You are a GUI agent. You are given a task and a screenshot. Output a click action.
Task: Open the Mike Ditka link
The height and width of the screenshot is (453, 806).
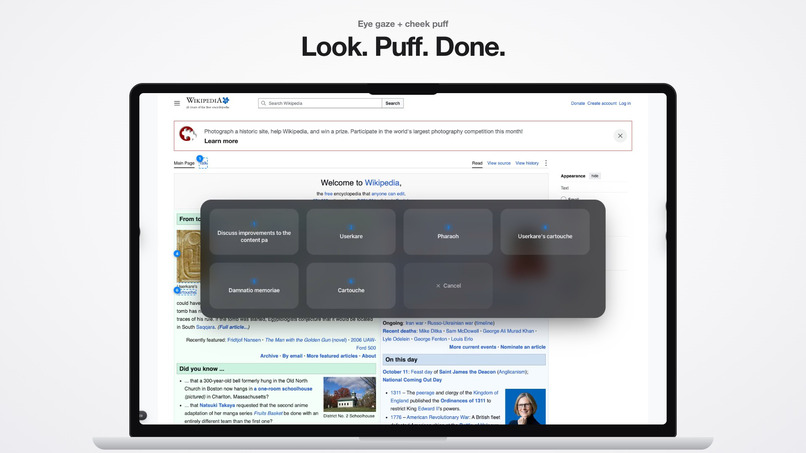tap(430, 331)
